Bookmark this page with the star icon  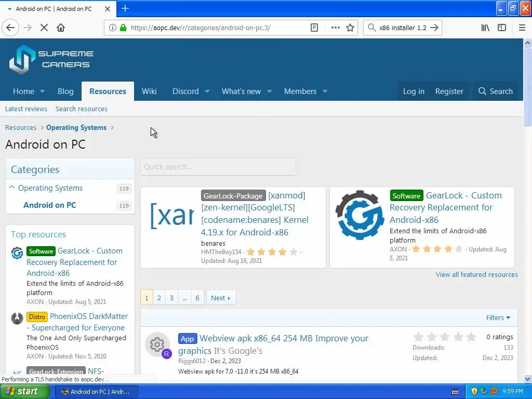350,28
